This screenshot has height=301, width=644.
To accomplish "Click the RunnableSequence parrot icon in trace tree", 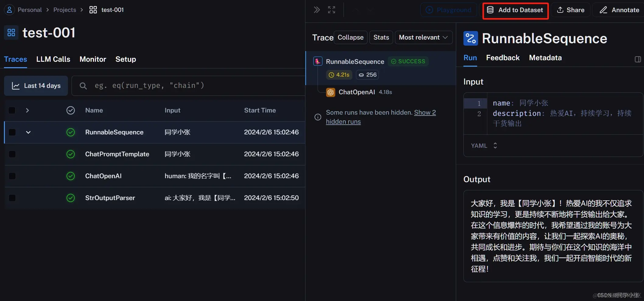I will [x=318, y=61].
